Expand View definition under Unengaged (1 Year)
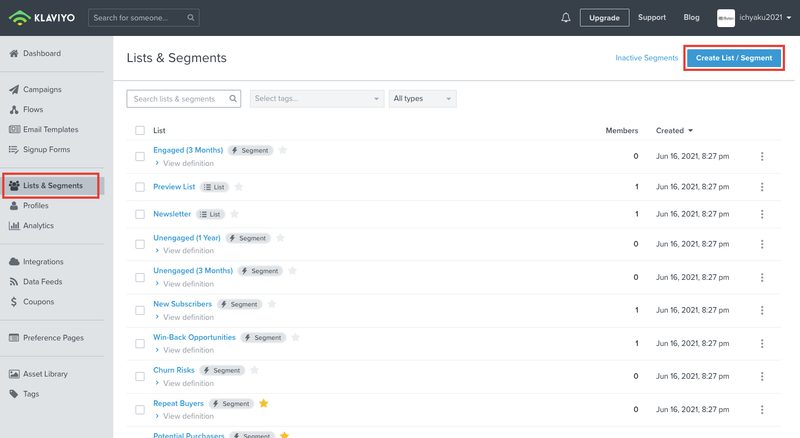Screen dimensions: 800x438 [x=185, y=251]
